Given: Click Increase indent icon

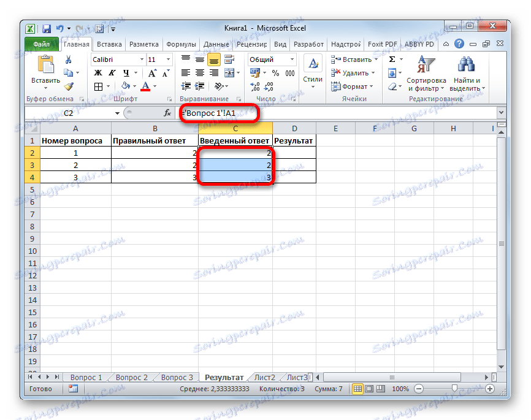Looking at the screenshot, I should 200,86.
